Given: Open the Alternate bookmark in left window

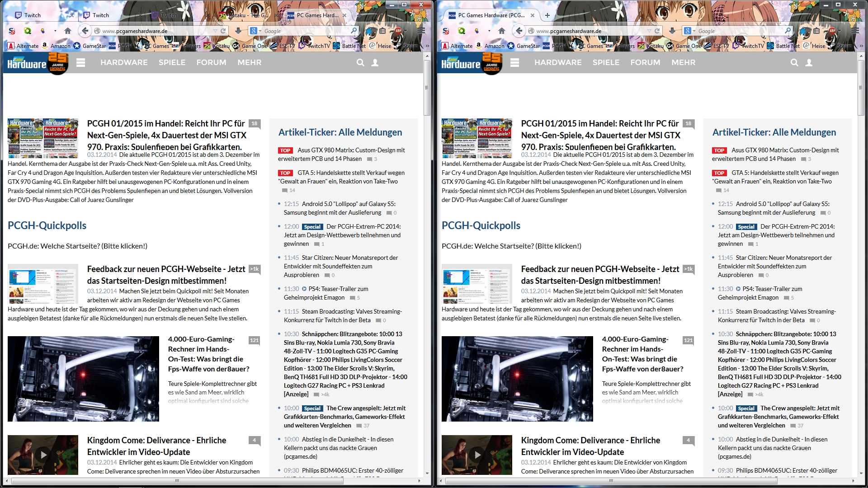Looking at the screenshot, I should pos(24,46).
